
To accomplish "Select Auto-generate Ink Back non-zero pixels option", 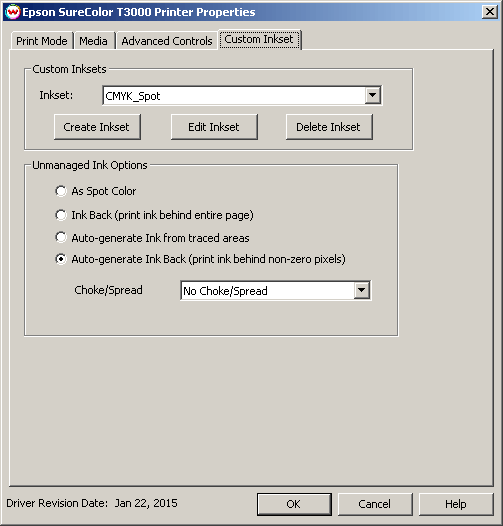I will click(200, 259).
